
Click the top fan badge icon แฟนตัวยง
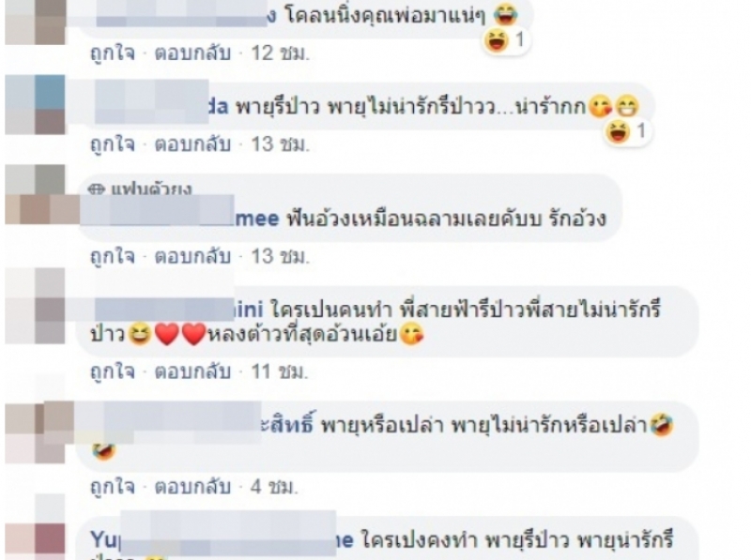click(97, 189)
